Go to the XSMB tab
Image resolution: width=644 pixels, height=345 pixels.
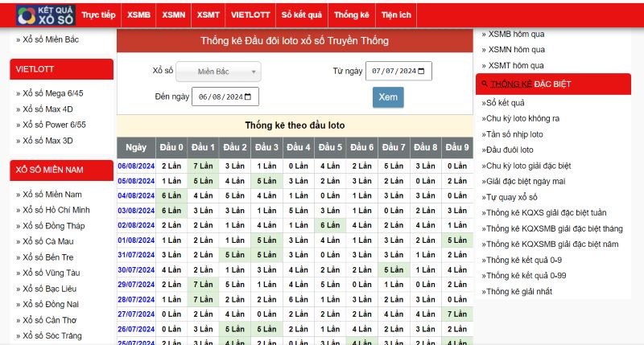point(138,14)
